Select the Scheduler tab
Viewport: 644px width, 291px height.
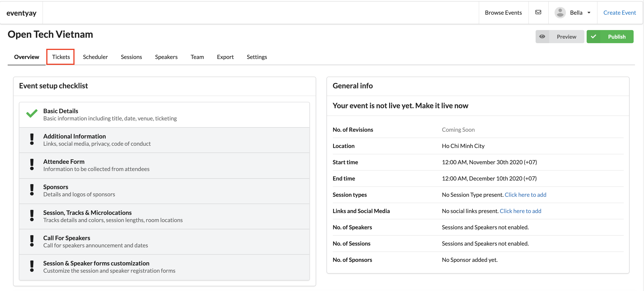(95, 56)
